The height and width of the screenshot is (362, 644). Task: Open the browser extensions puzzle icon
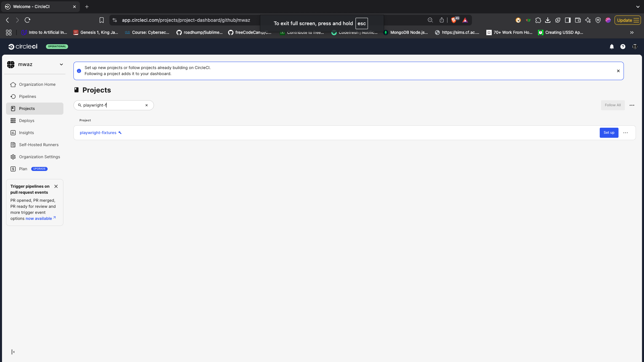pos(538,20)
